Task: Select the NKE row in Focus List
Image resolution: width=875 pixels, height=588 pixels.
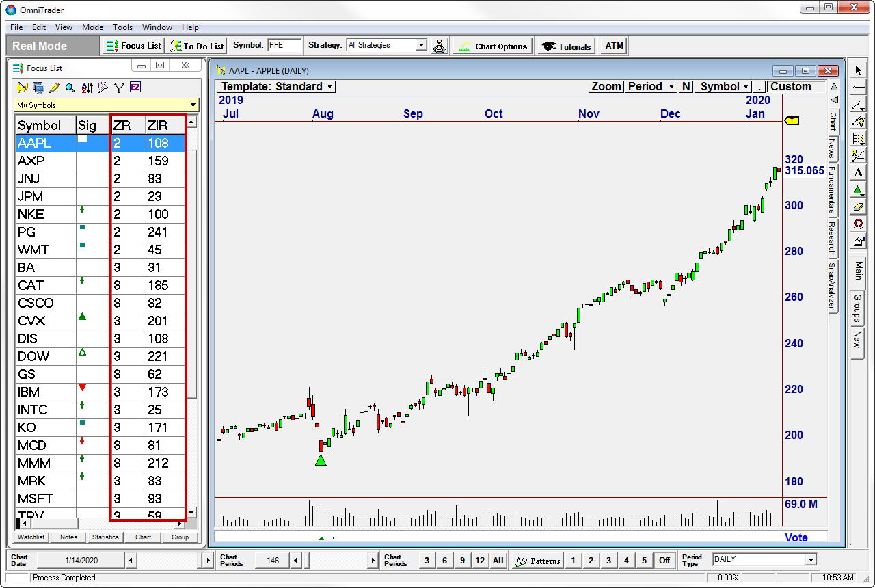Action: click(100, 214)
